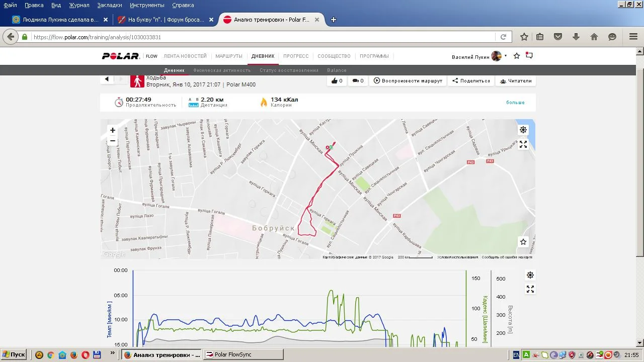This screenshot has height=362, width=644.
Task: Expand the graph to fullscreen
Action: coord(530,289)
